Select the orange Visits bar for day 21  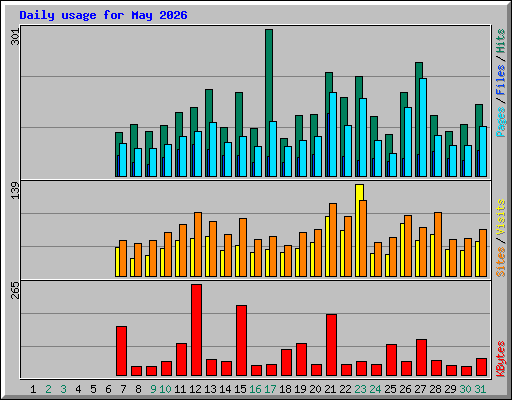pos(333,240)
